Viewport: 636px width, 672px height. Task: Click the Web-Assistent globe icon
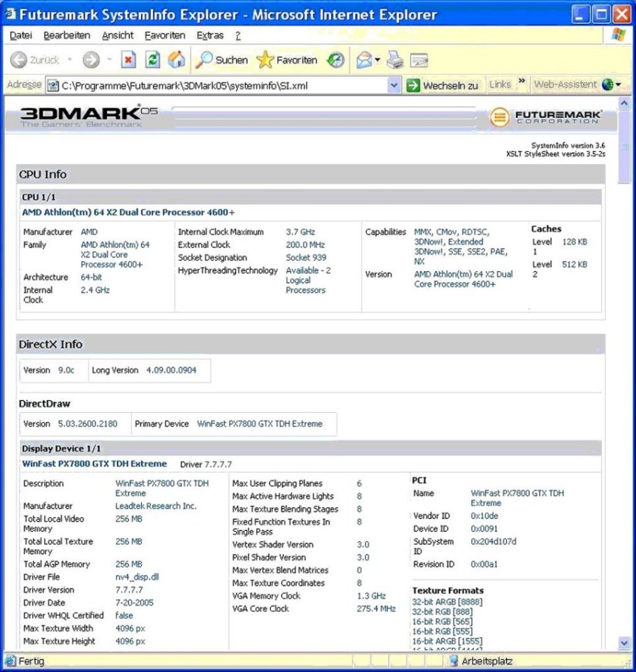tap(607, 85)
